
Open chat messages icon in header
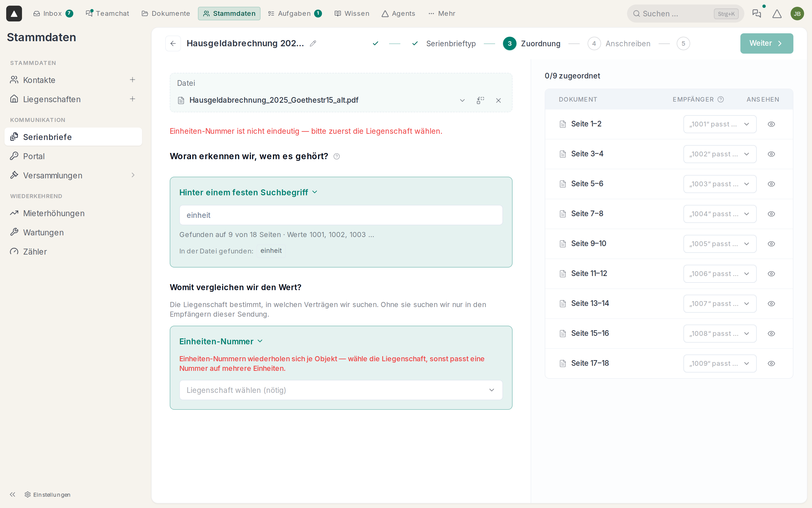757,14
